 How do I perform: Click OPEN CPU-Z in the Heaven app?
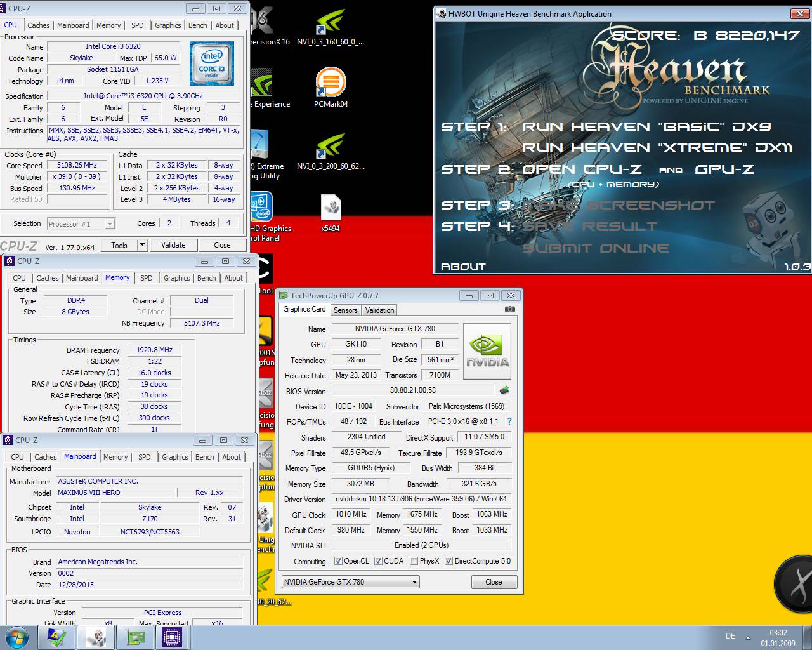point(582,169)
